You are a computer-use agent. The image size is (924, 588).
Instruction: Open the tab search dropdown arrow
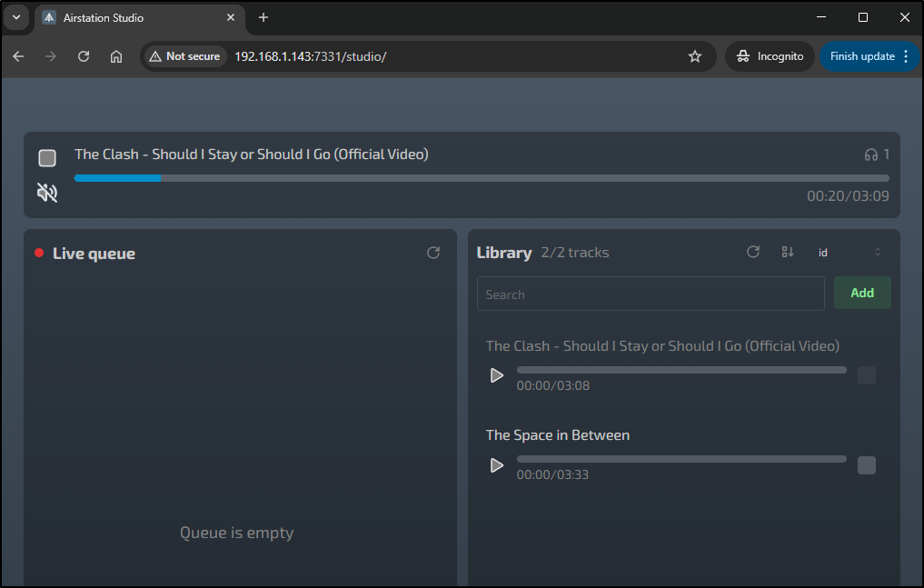[16, 17]
